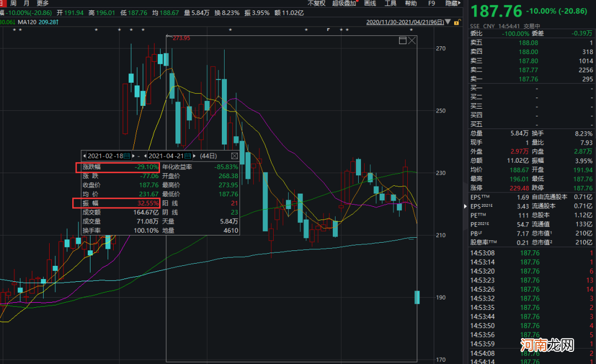The width and height of the screenshot is (596, 364).
Task: Step end date forward with right arrow
Action: pos(195,156)
